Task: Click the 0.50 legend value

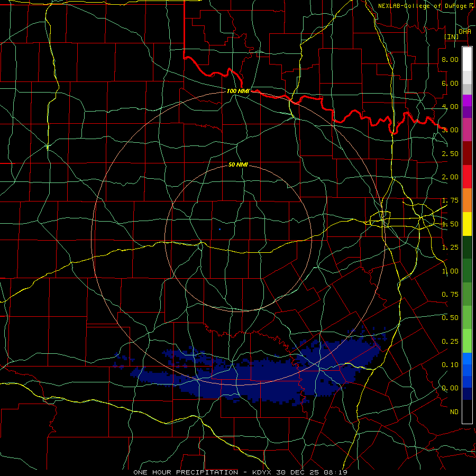Action: coord(450,318)
